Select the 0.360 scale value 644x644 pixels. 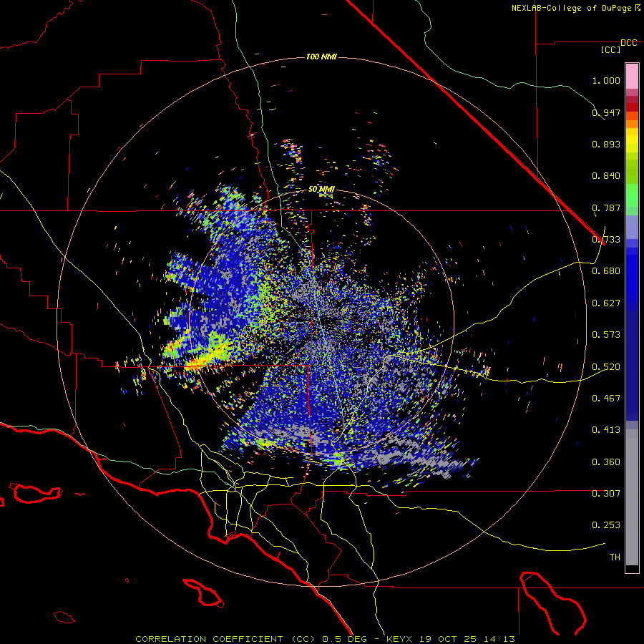[606, 462]
